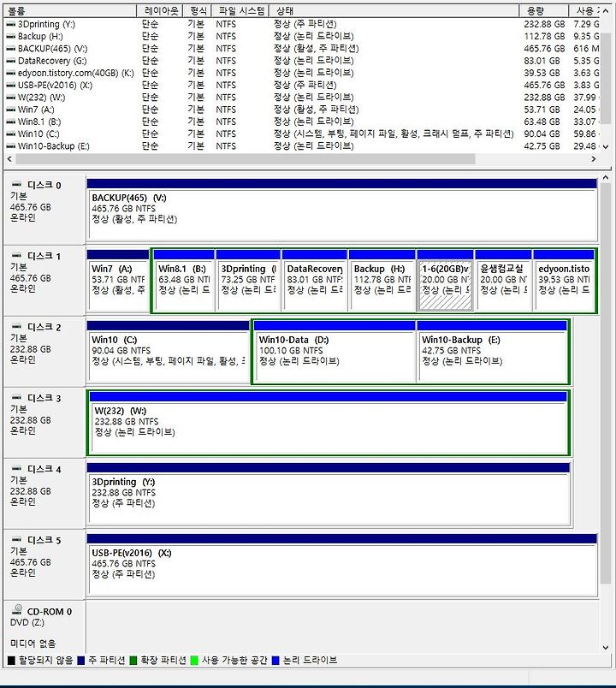Click the volume list scroll down arrow

coord(606,146)
